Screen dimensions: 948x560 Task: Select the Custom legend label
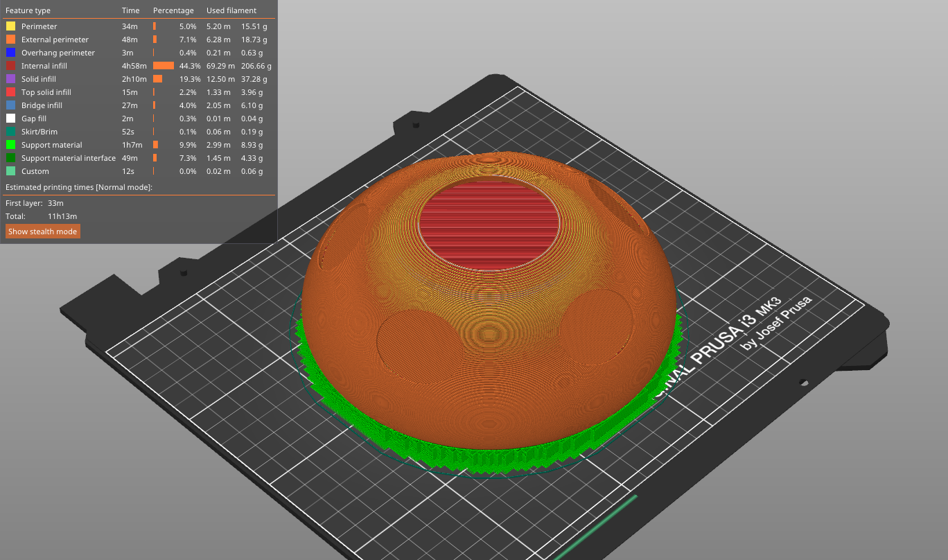point(35,171)
